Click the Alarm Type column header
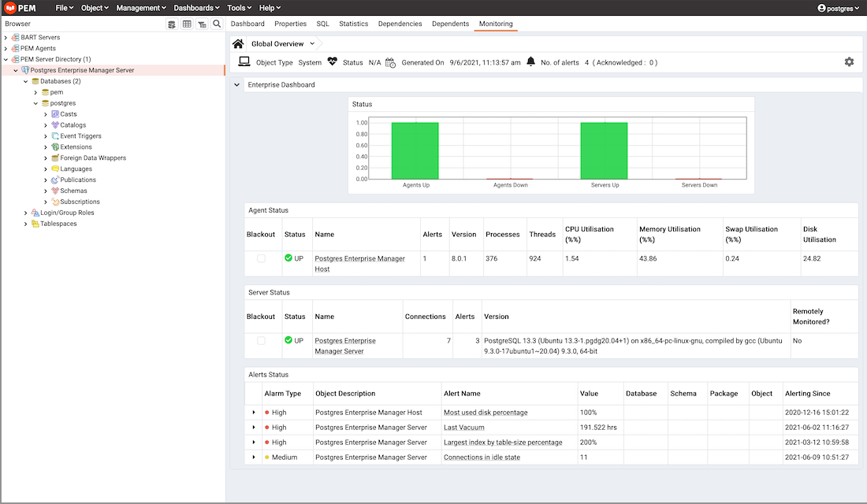Screen dimensions: 867x504 [282, 394]
